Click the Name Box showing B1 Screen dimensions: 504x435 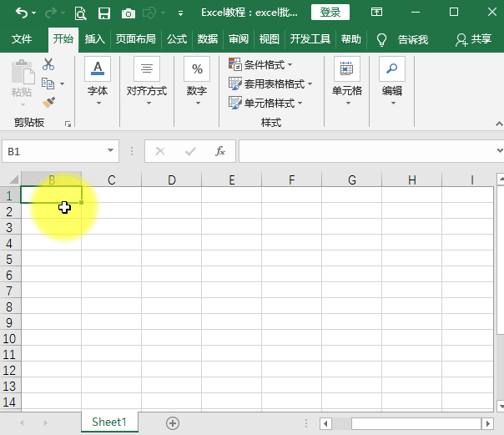pos(54,151)
